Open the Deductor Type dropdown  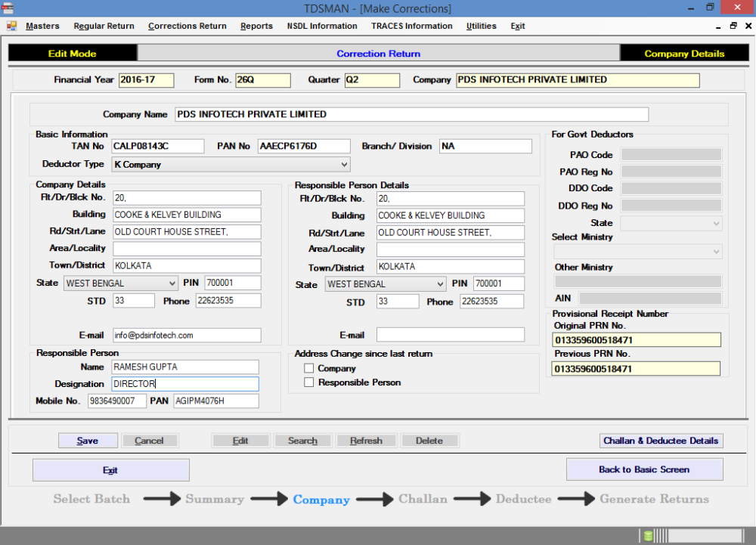coord(342,164)
